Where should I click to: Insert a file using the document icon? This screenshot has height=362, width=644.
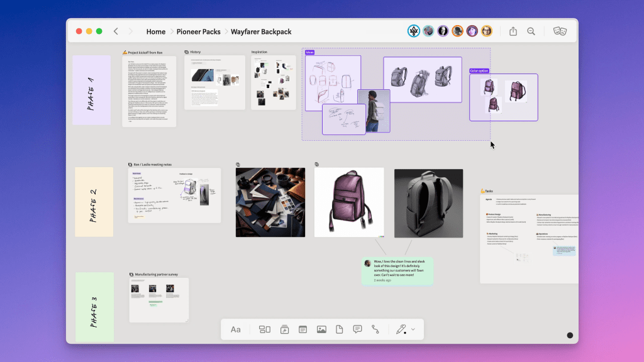tap(340, 329)
